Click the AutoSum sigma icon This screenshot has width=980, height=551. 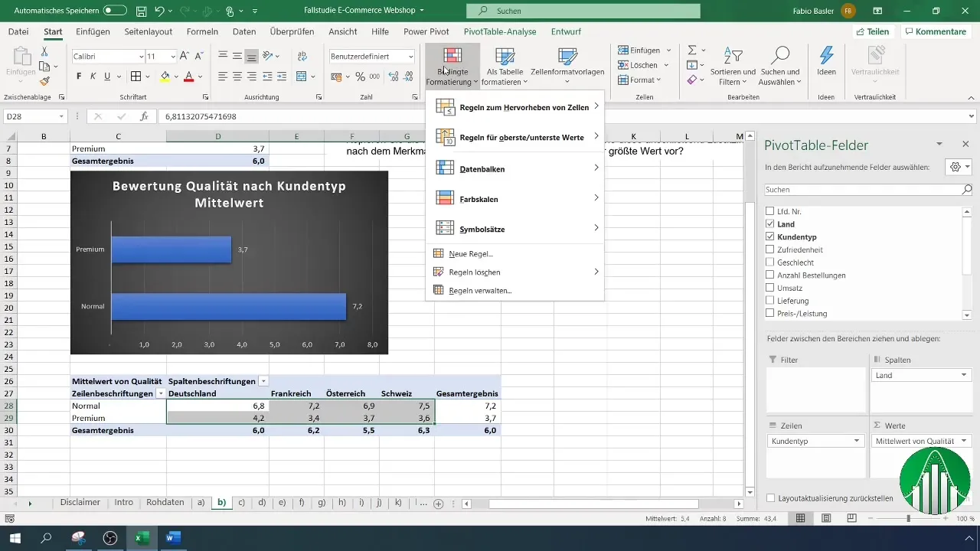tap(692, 50)
